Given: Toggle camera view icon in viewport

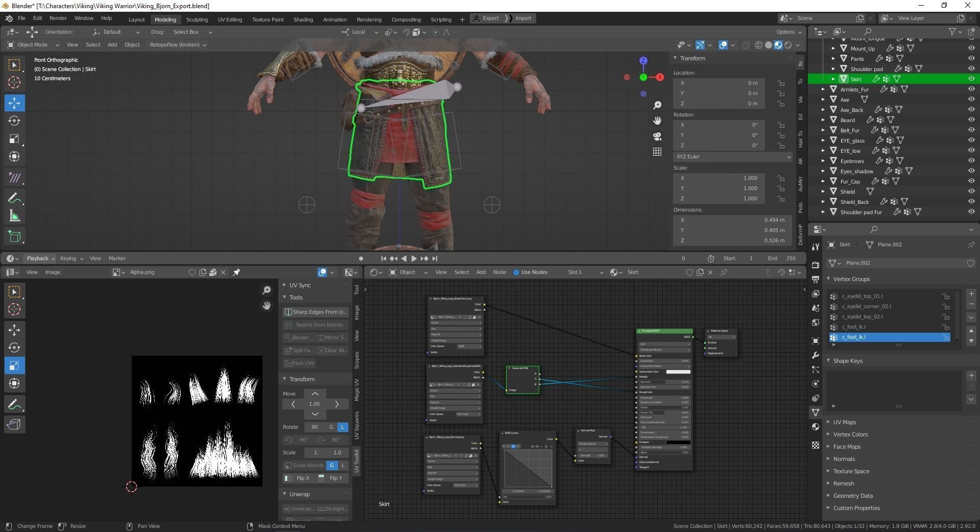Looking at the screenshot, I should pyautogui.click(x=657, y=136).
